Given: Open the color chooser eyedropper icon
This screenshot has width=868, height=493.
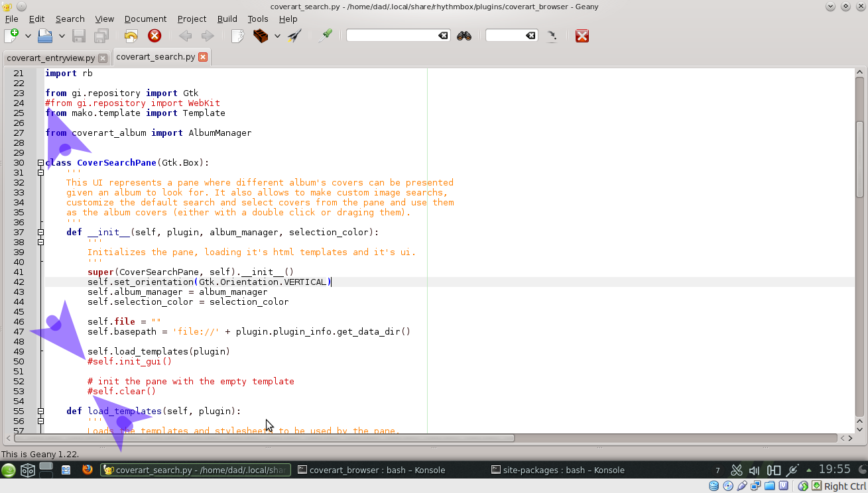Looking at the screenshot, I should coord(325,36).
